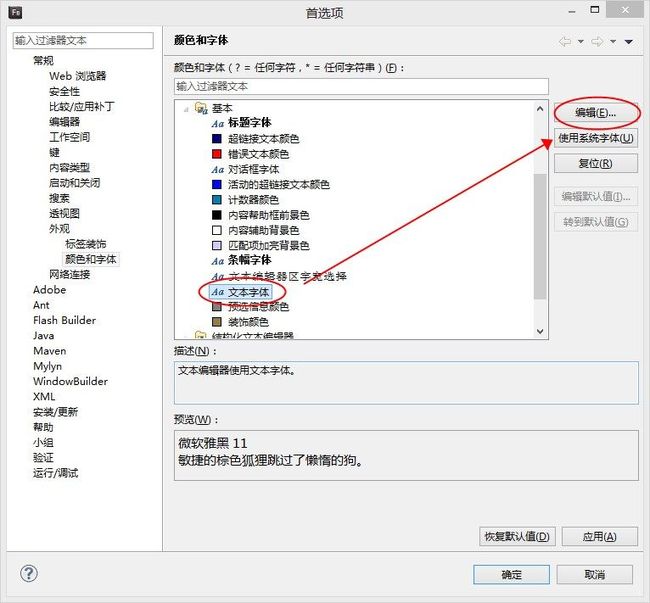Select the white 内容辅助背景色 swatch

click(217, 230)
